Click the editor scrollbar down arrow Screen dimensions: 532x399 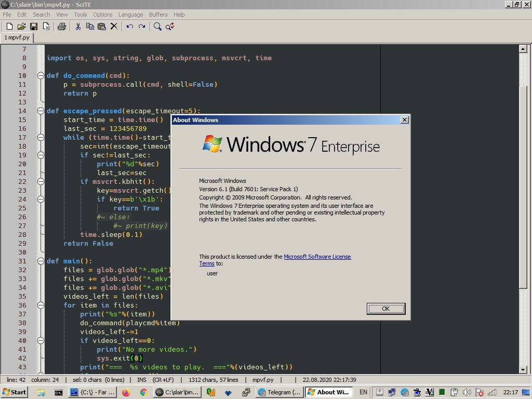[523, 370]
